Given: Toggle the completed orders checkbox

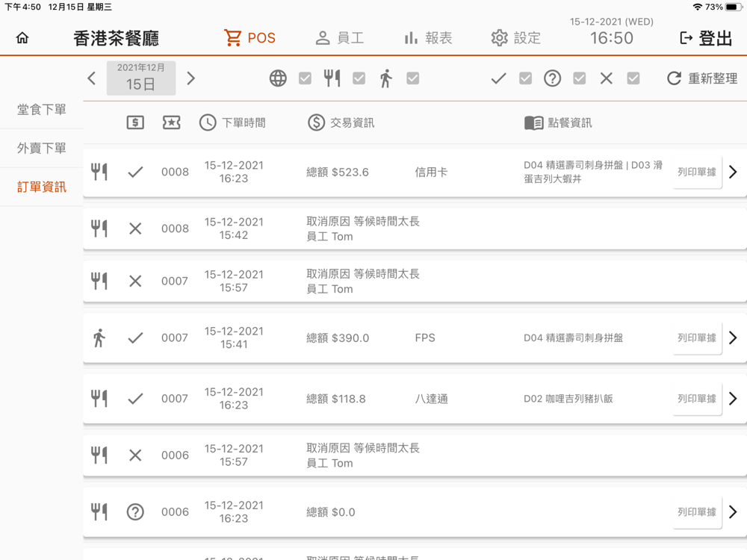Looking at the screenshot, I should (525, 78).
